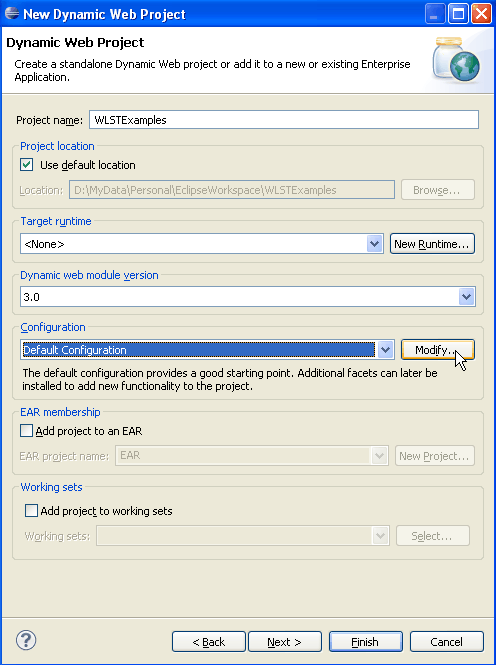Select the Default Configuration combo text
Screen dimensions: 496x665
[x=198, y=350]
